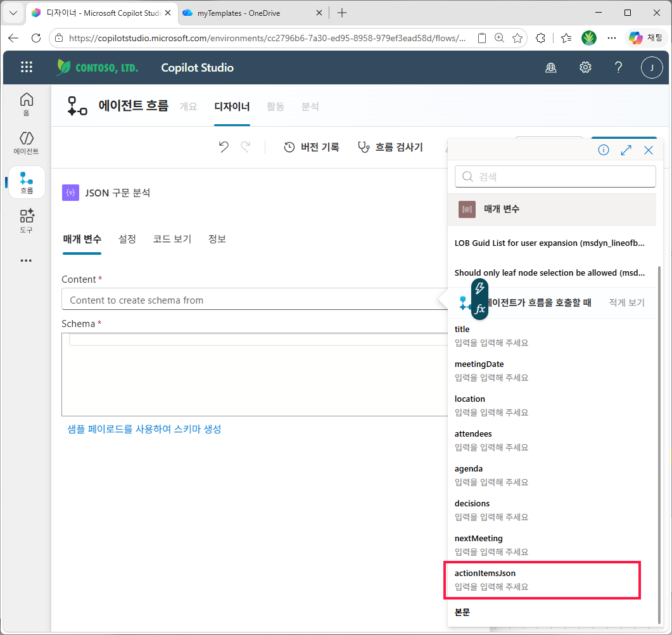
Task: Add page to favorites star
Action: tap(517, 38)
